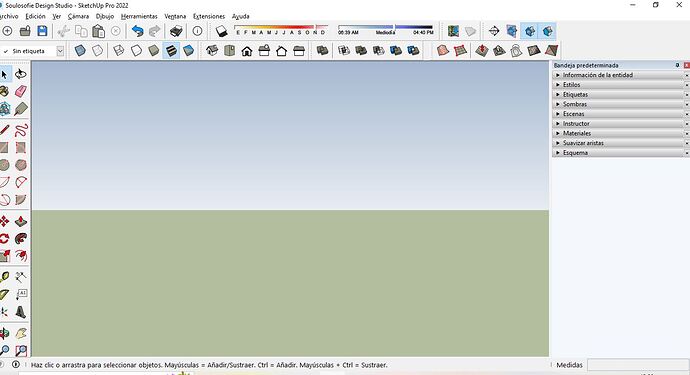690x375 pixels.
Task: Toggle Section Planes display
Action: pos(512,31)
